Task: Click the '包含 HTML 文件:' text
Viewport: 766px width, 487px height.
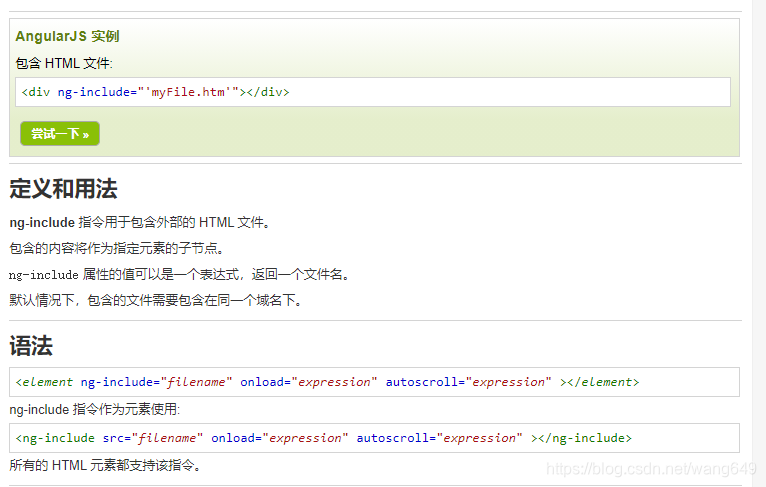Action: click(64, 64)
